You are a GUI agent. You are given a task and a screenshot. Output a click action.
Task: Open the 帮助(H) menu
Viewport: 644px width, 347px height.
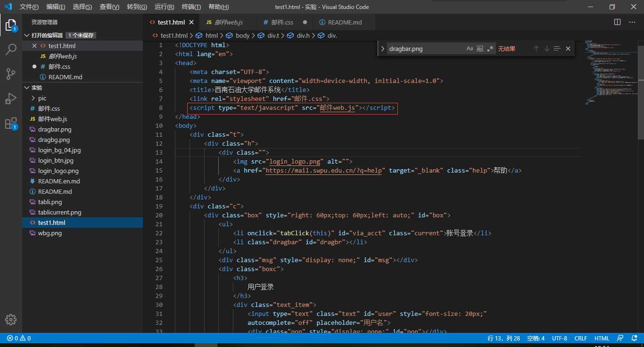click(218, 7)
